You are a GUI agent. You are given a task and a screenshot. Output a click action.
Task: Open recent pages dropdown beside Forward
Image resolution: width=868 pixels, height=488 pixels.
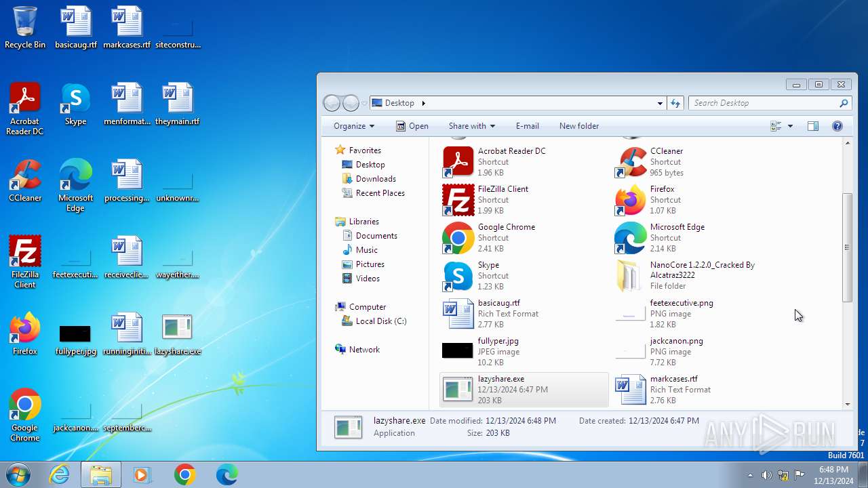[x=364, y=103]
